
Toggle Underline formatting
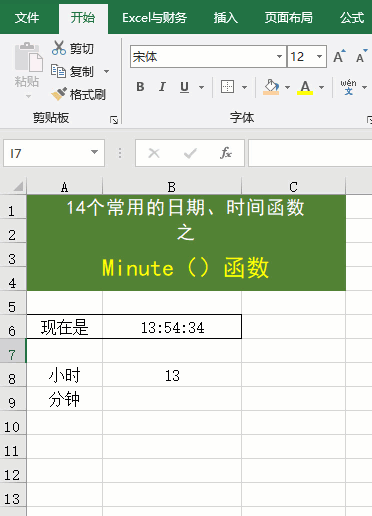184,87
